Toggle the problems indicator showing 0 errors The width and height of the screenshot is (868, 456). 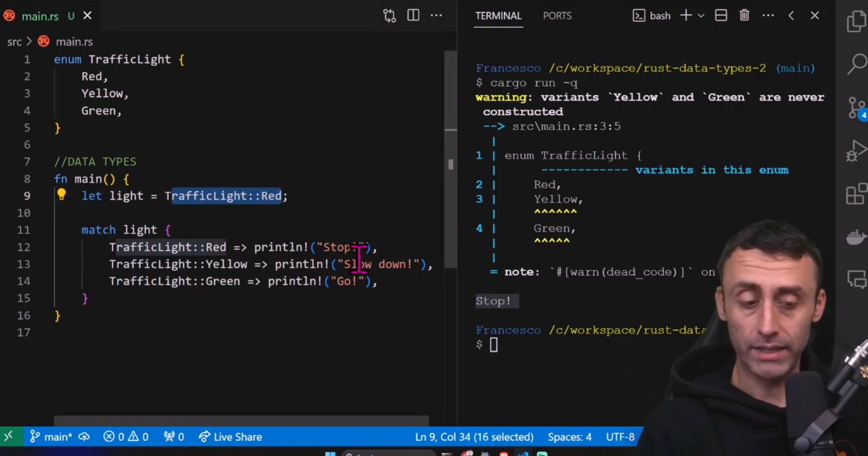coord(125,437)
